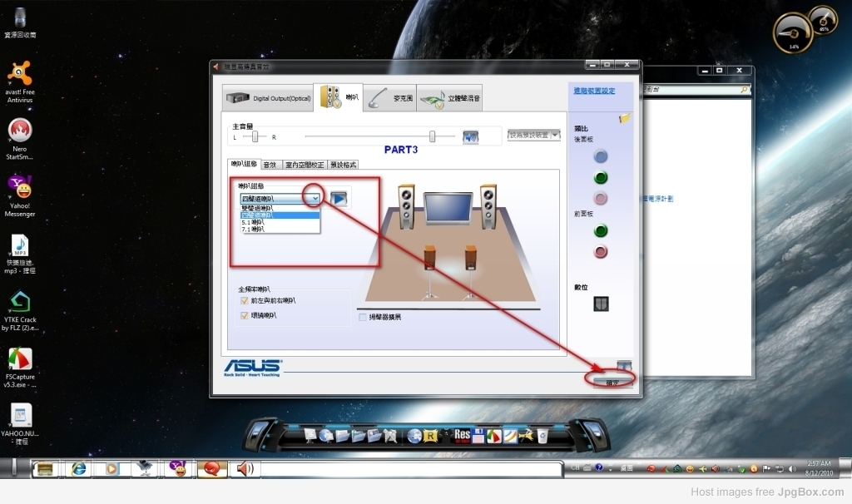Toggle front left and right full-range checkbox
Image resolution: width=852 pixels, height=504 pixels.
point(244,300)
